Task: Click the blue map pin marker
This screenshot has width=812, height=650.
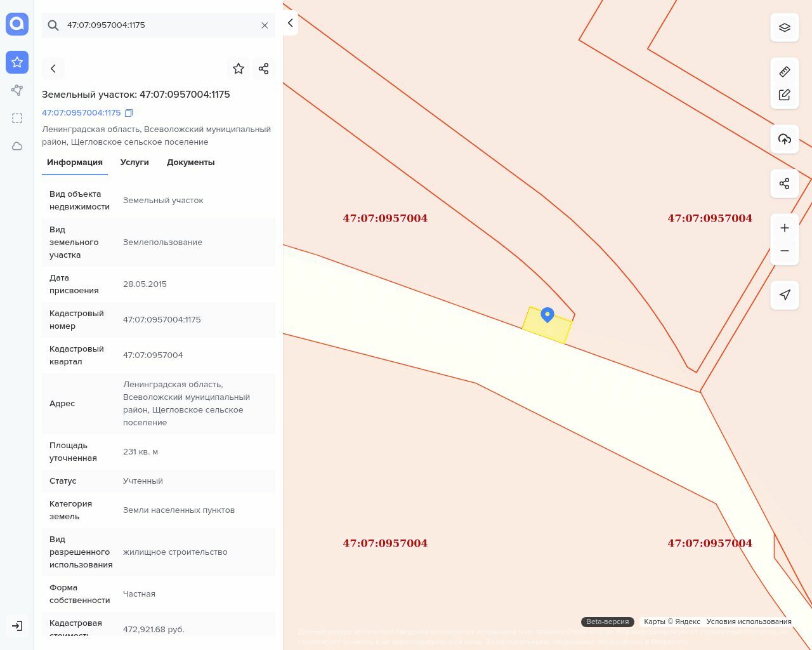Action: point(547,314)
